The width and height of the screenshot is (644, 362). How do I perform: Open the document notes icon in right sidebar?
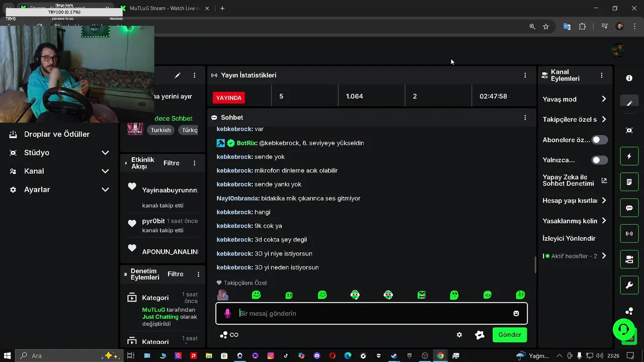click(629, 182)
